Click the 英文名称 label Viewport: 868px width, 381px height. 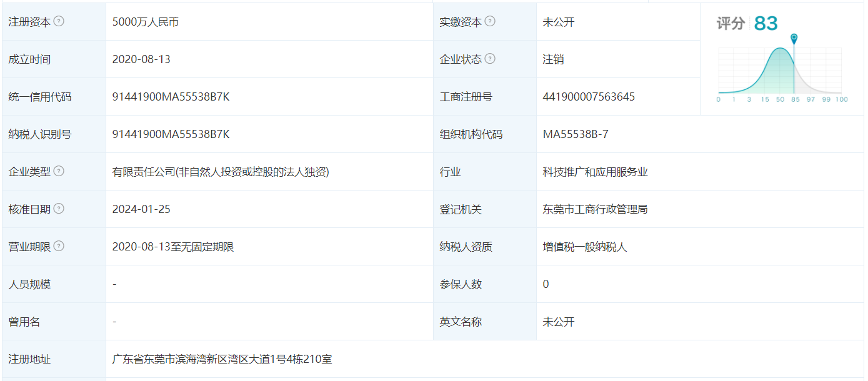pos(461,322)
